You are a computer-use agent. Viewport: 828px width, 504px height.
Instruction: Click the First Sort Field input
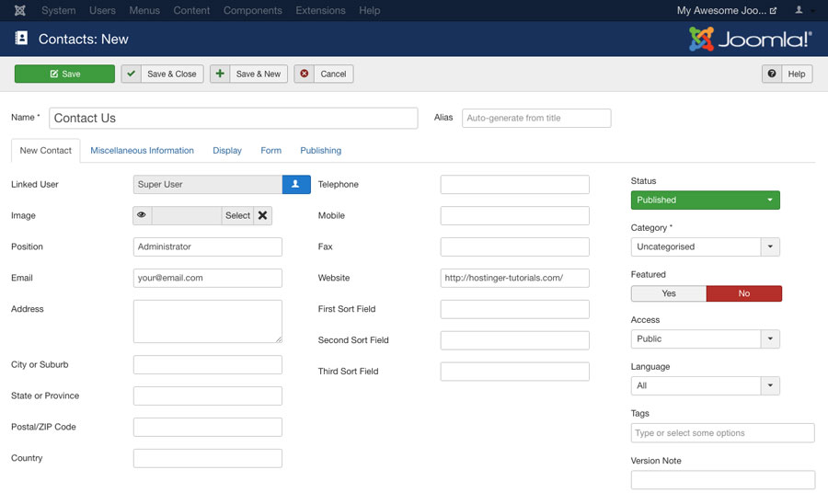pyautogui.click(x=515, y=309)
